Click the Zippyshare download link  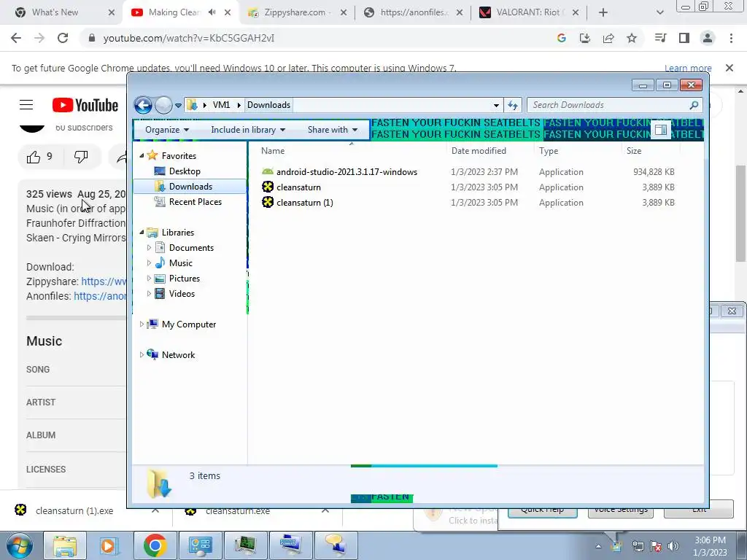tap(104, 281)
